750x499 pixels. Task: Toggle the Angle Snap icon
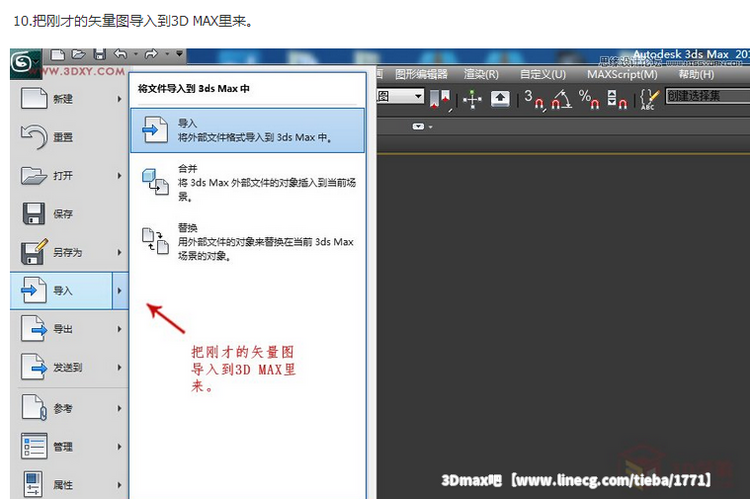point(562,99)
